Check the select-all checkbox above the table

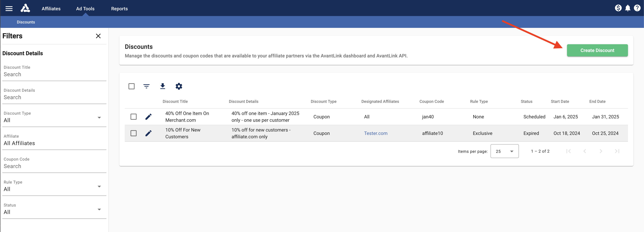[132, 86]
